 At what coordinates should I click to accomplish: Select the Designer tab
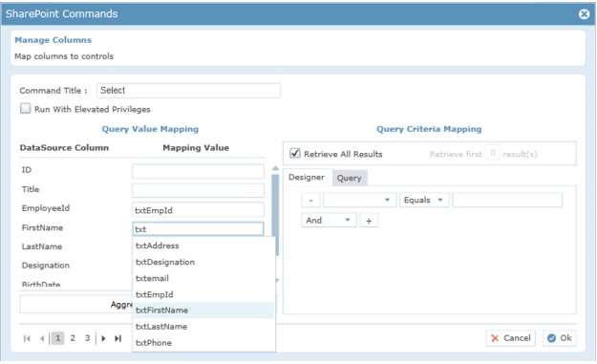pyautogui.click(x=307, y=177)
